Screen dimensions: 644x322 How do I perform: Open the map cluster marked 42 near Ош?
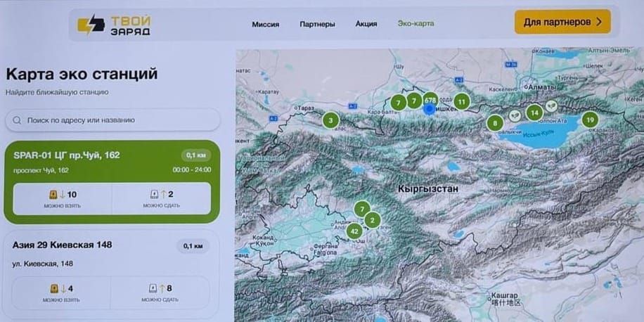(354, 231)
